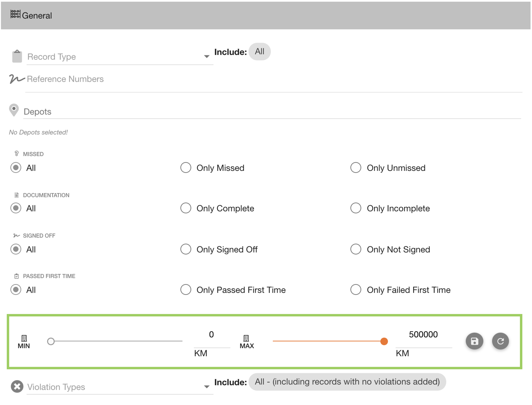
Task: Click the clipboard icon beside Record Type
Action: 17,56
